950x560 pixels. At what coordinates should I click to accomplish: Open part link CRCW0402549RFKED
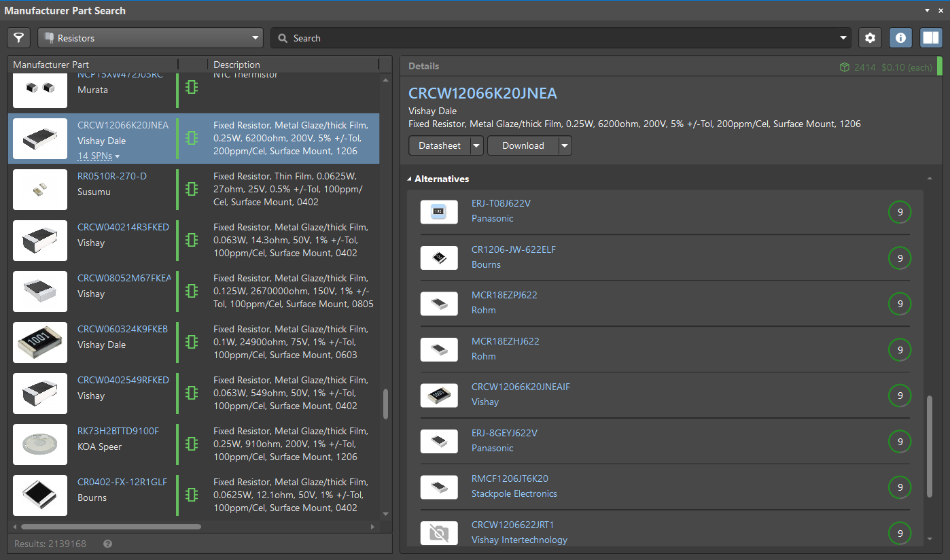[x=123, y=380]
